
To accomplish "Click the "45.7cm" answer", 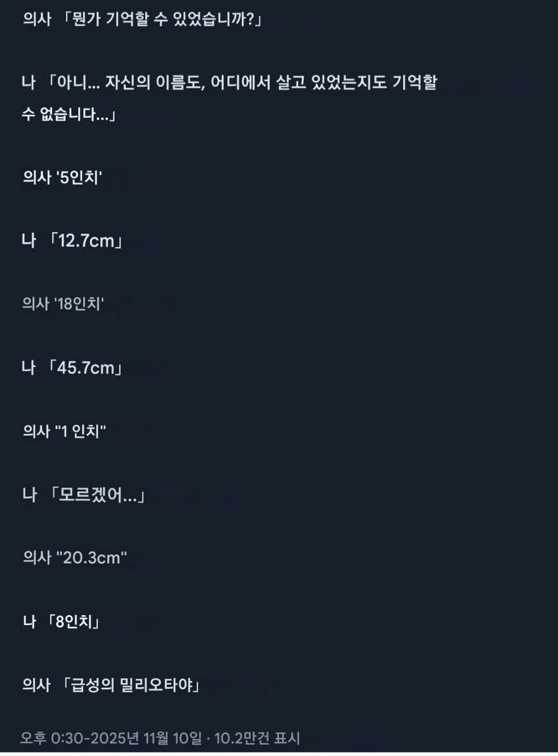I will [x=87, y=368].
